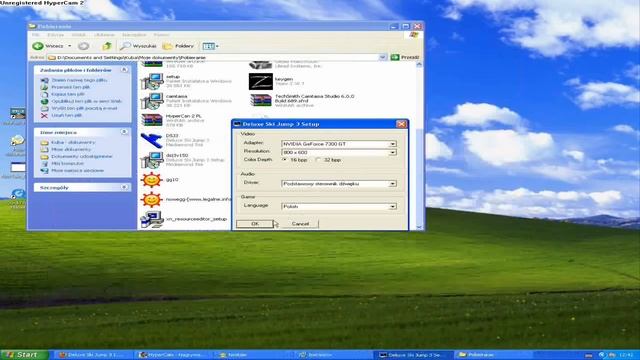
Task: Close the Deluxe Ski Jump 3 Setup dialog
Action: coord(402,124)
